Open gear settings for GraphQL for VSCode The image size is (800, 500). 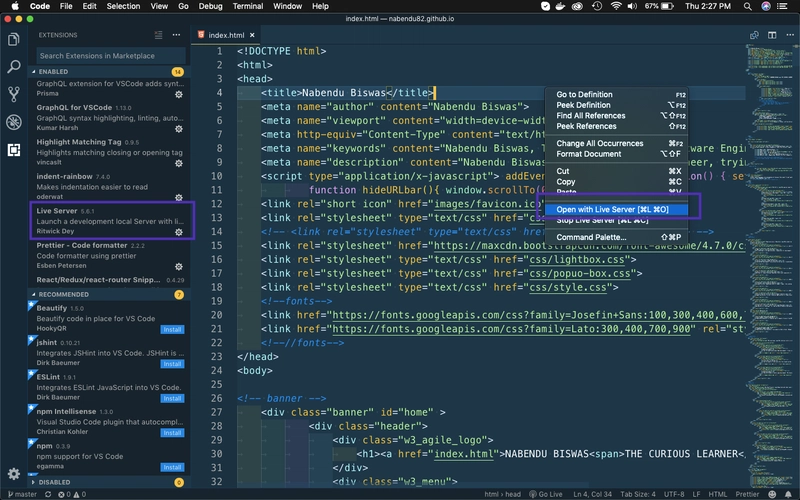(x=179, y=129)
